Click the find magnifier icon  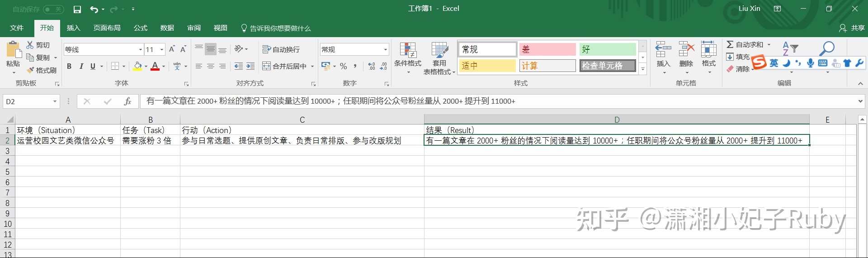(827, 48)
